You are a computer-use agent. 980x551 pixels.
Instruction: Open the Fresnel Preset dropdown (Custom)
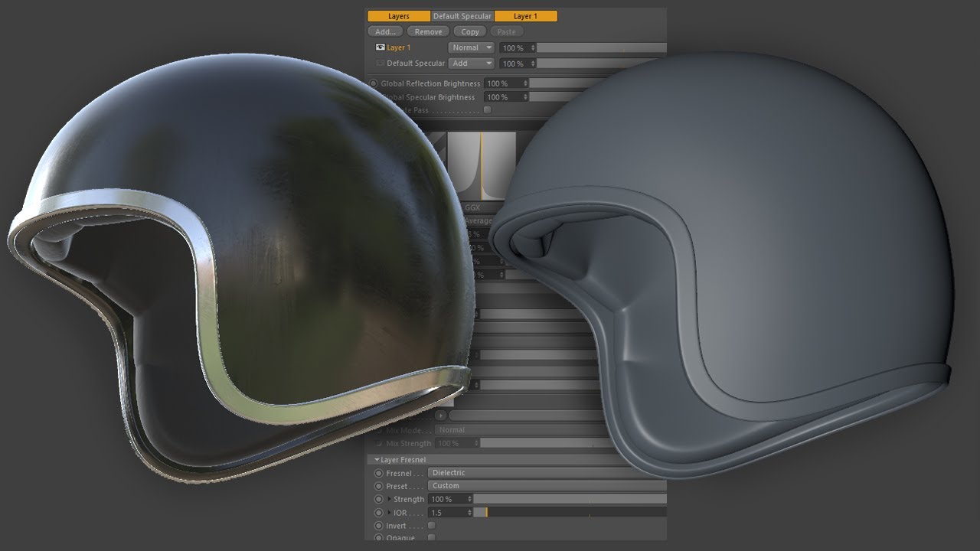(x=547, y=486)
